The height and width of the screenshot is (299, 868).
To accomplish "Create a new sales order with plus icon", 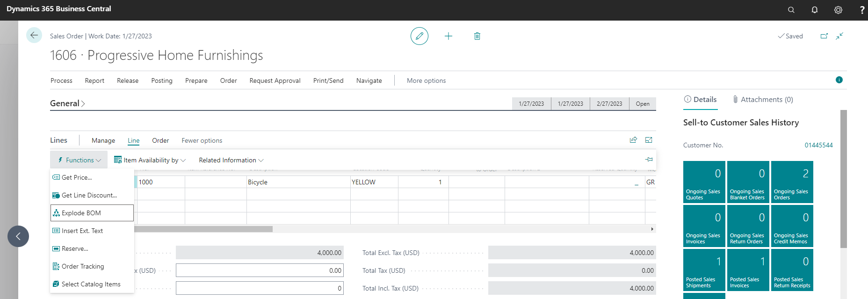I will pyautogui.click(x=448, y=36).
